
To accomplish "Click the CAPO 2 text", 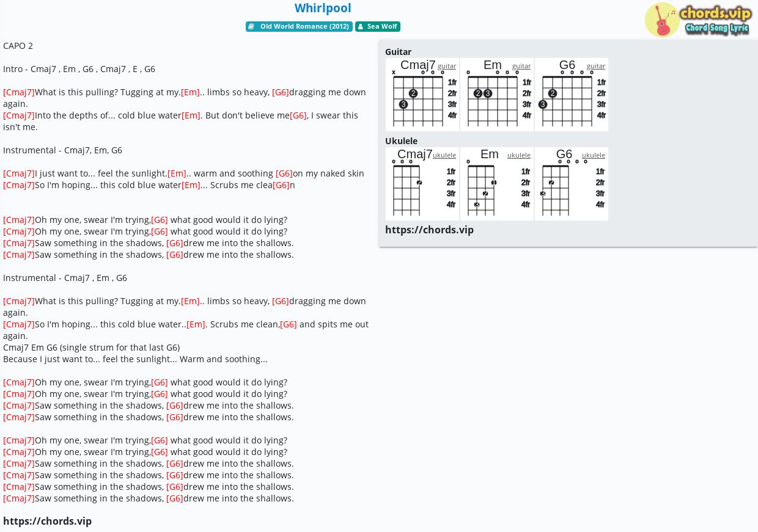I will click(18, 46).
